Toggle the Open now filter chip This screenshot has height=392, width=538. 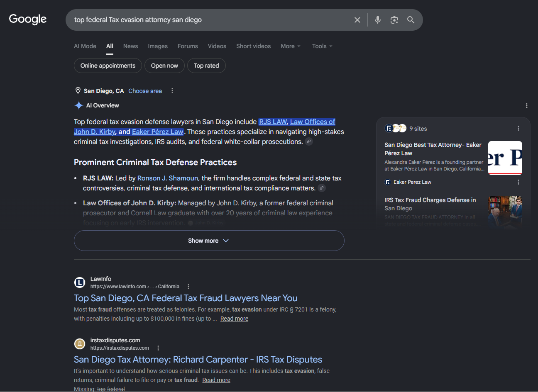pos(164,66)
